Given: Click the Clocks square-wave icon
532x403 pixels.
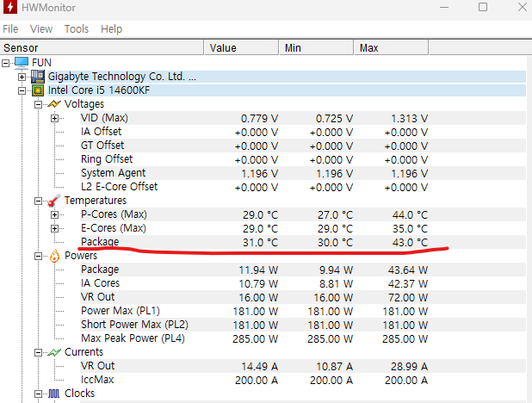Looking at the screenshot, I should 54,394.
